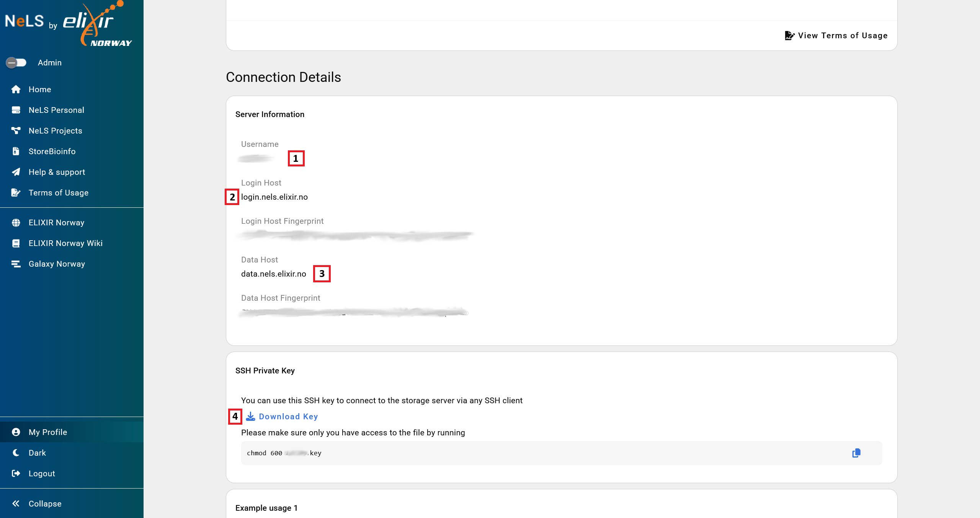Click the Username label

pos(260,144)
